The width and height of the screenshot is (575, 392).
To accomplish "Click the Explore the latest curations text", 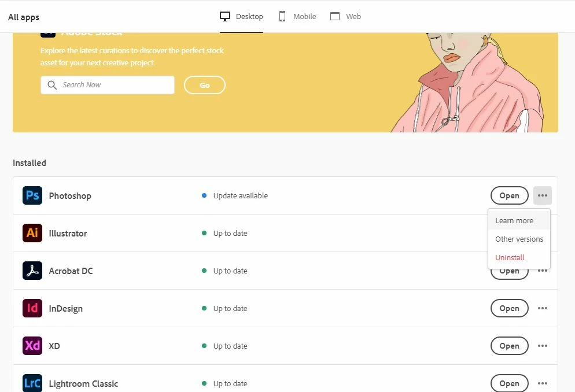I will pyautogui.click(x=132, y=57).
